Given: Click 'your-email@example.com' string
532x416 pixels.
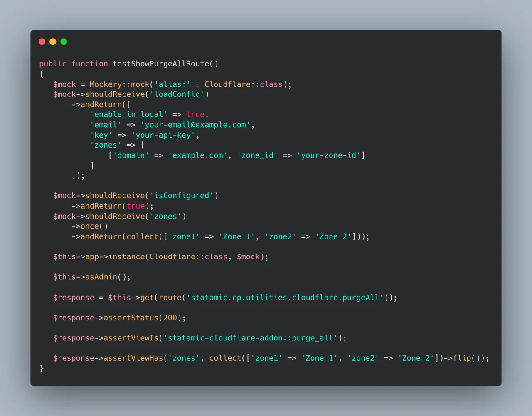Looking at the screenshot, I should tap(195, 125).
